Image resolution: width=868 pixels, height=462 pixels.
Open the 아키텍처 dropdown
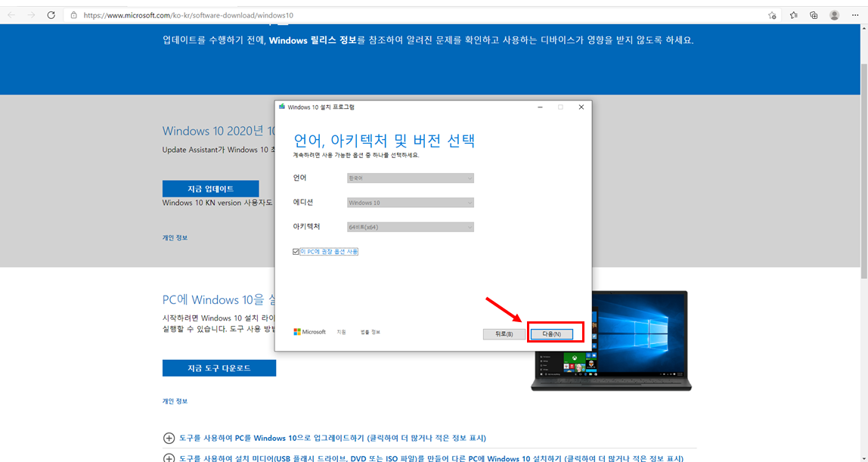tap(411, 227)
